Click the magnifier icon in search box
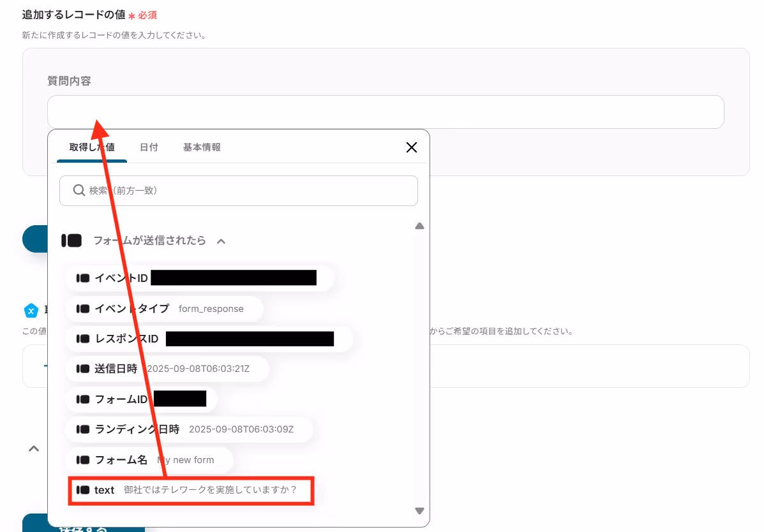 79,190
